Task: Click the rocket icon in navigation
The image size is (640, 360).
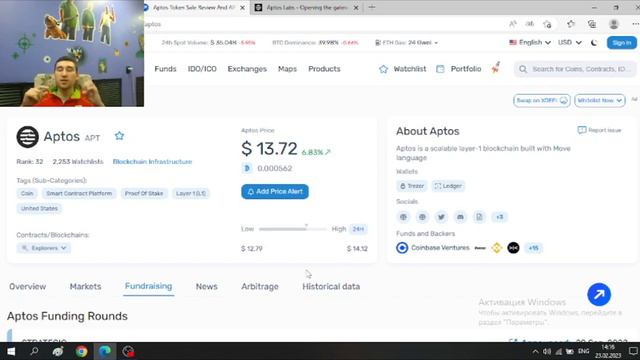Action: pyautogui.click(x=496, y=67)
